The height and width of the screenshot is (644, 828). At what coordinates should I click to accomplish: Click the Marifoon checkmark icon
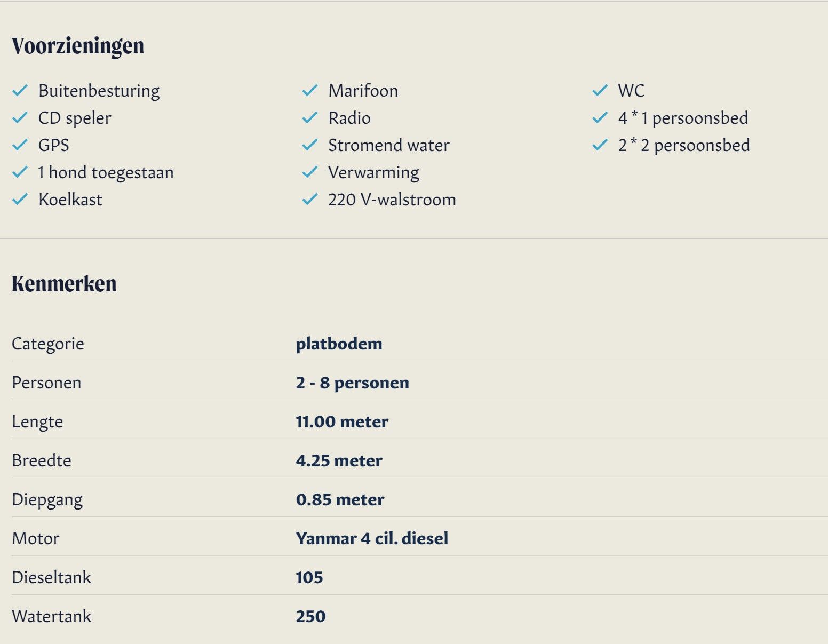click(310, 91)
